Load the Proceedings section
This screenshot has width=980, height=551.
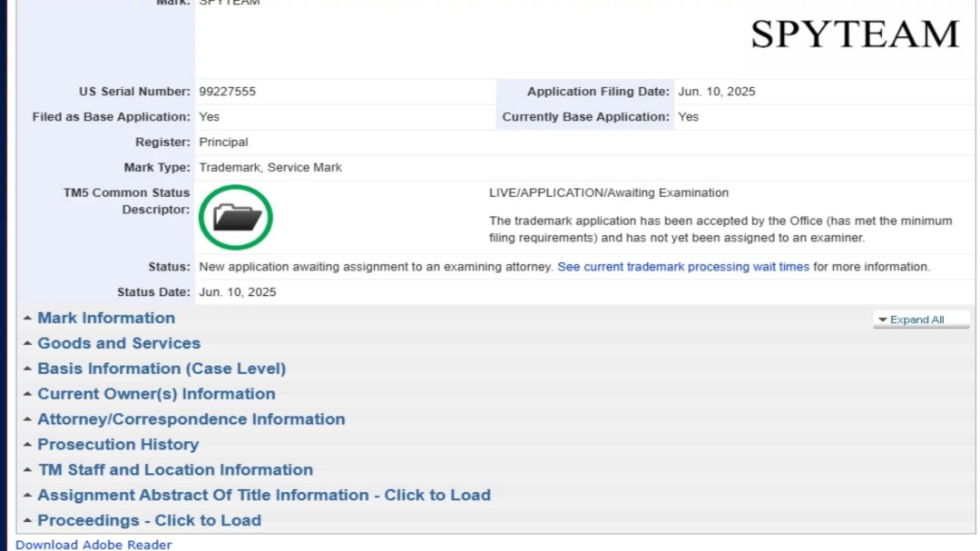coord(149,521)
